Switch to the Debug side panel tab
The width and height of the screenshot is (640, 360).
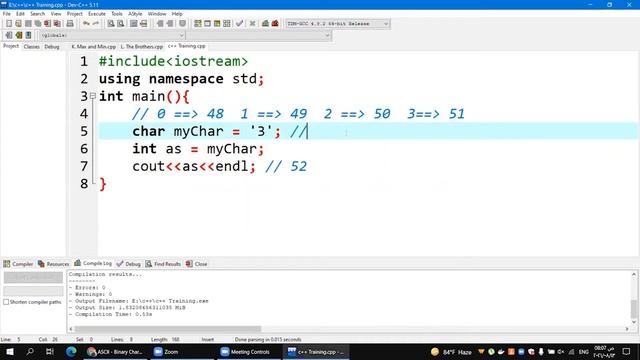coord(52,47)
